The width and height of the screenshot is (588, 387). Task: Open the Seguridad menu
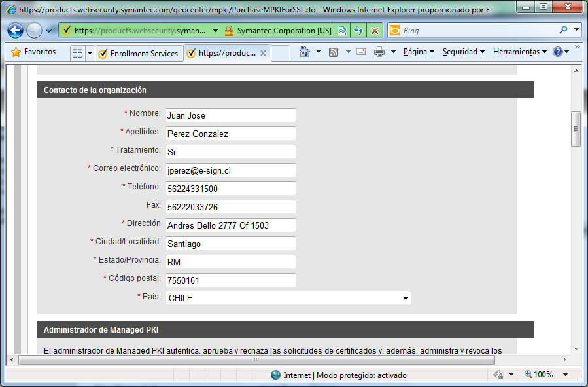tap(463, 52)
